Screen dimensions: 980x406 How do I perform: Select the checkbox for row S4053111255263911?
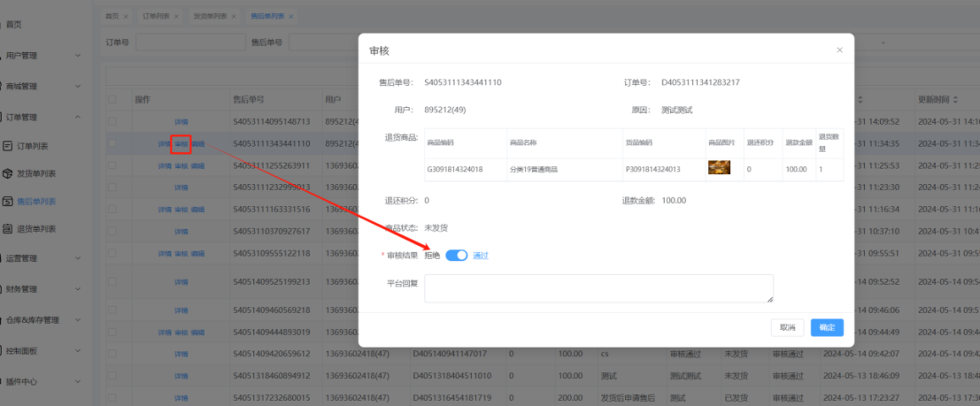[x=112, y=165]
